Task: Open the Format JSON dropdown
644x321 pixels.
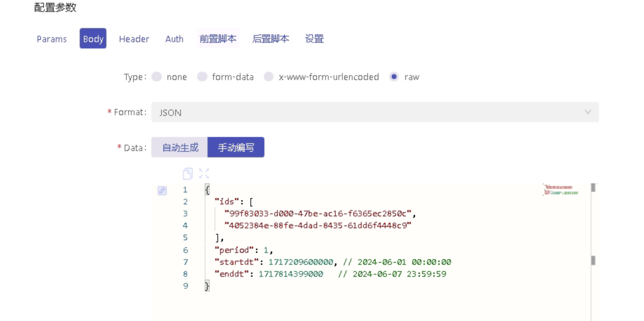Action: [x=375, y=112]
